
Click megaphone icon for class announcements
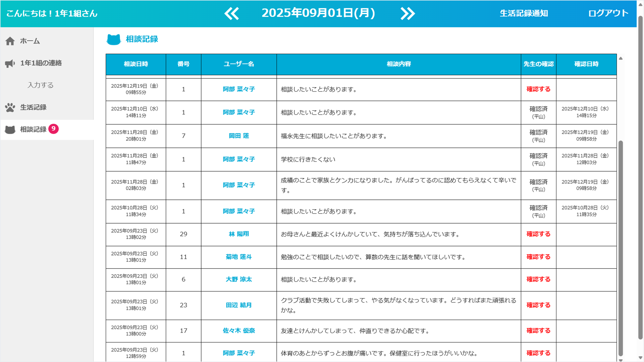coord(10,63)
